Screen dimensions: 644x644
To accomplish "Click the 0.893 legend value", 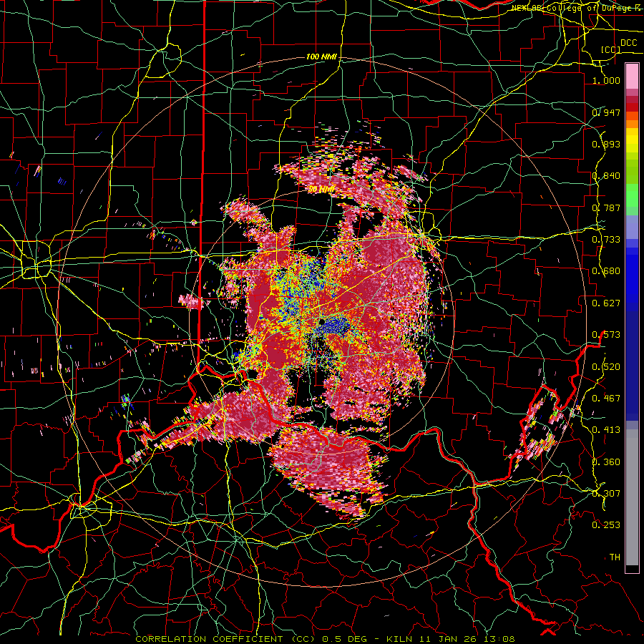I will (606, 144).
